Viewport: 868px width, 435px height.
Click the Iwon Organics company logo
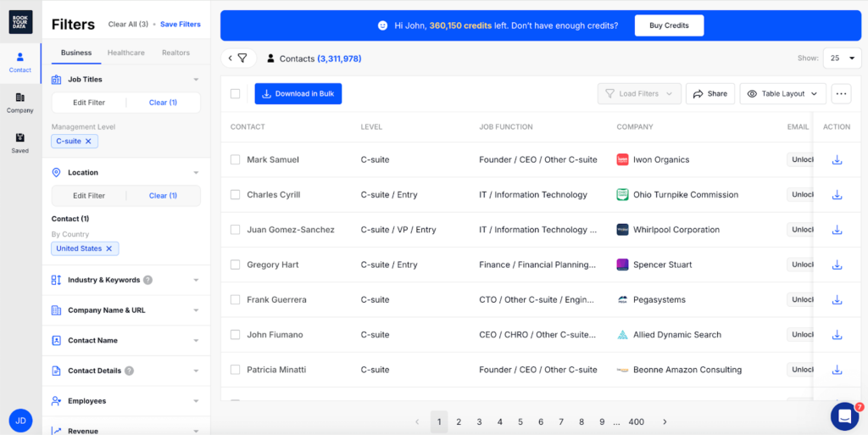coord(622,159)
